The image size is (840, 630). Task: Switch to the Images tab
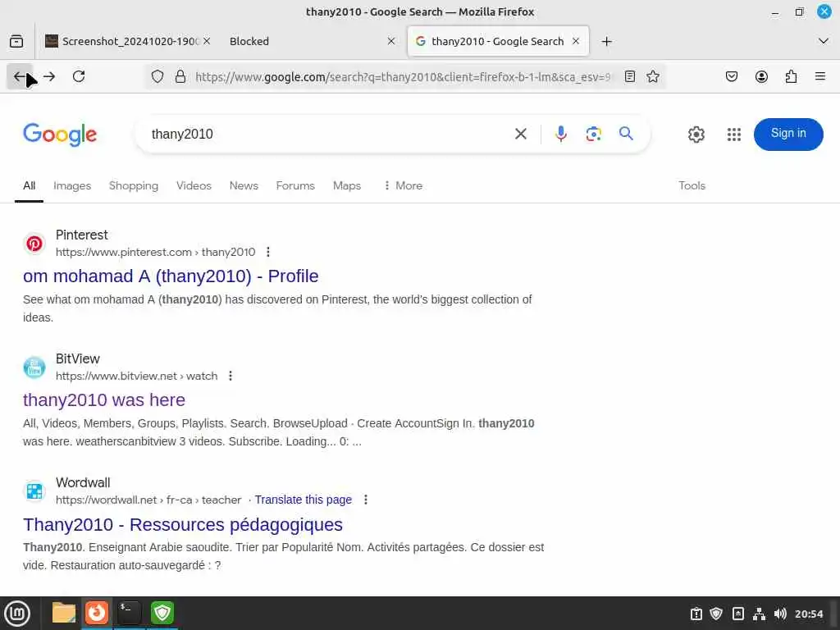point(72,185)
